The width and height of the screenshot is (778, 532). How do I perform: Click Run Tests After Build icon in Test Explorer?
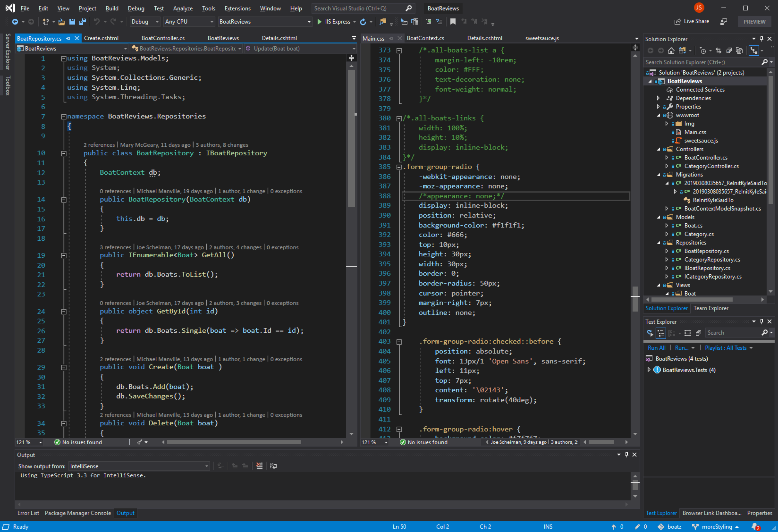point(650,333)
